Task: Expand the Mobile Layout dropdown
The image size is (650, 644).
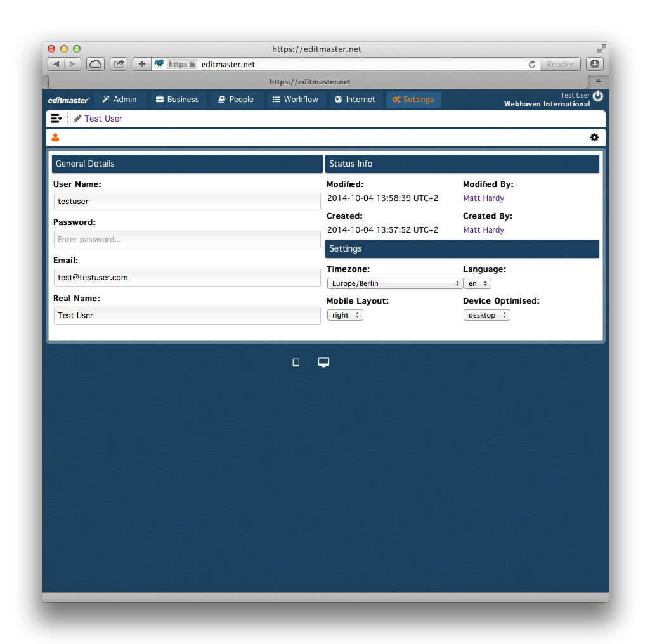Action: coord(345,315)
